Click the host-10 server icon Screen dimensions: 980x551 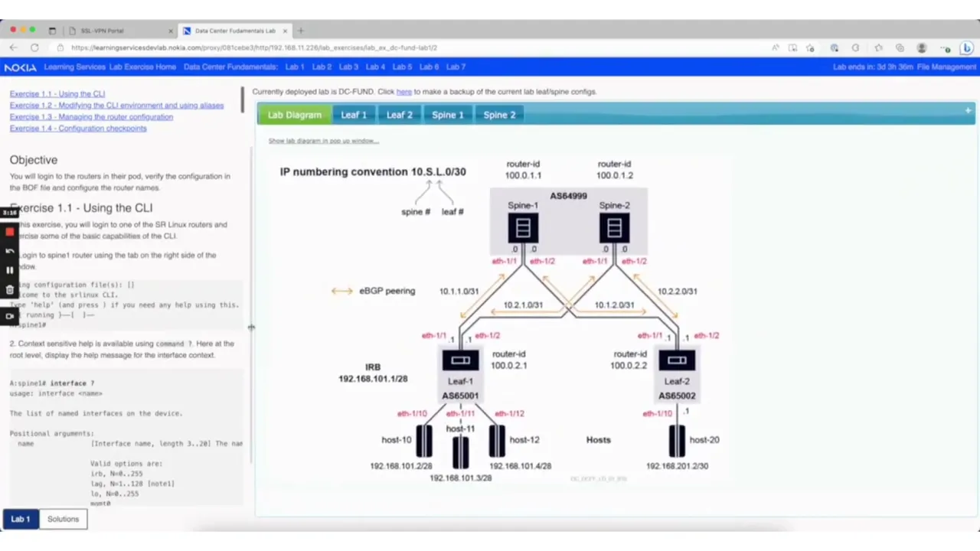(423, 441)
